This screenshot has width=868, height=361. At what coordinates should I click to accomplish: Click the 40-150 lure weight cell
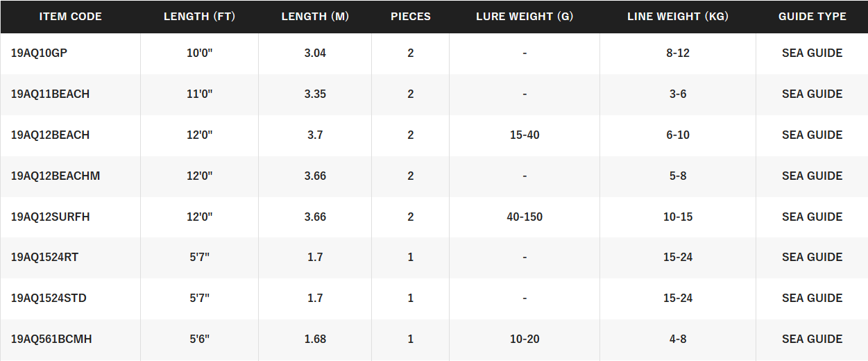pyautogui.click(x=525, y=217)
